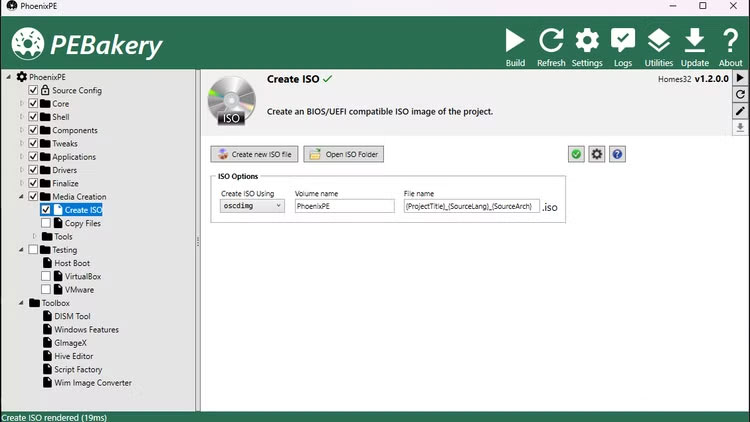This screenshot has height=422, width=750.
Task: Select DISM Tool script
Action: [72, 316]
